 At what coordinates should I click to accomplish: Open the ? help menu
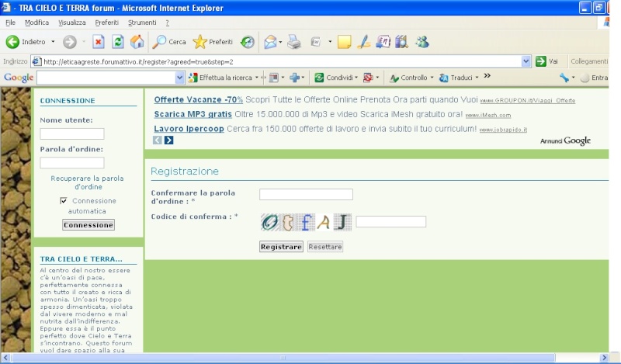tap(167, 23)
